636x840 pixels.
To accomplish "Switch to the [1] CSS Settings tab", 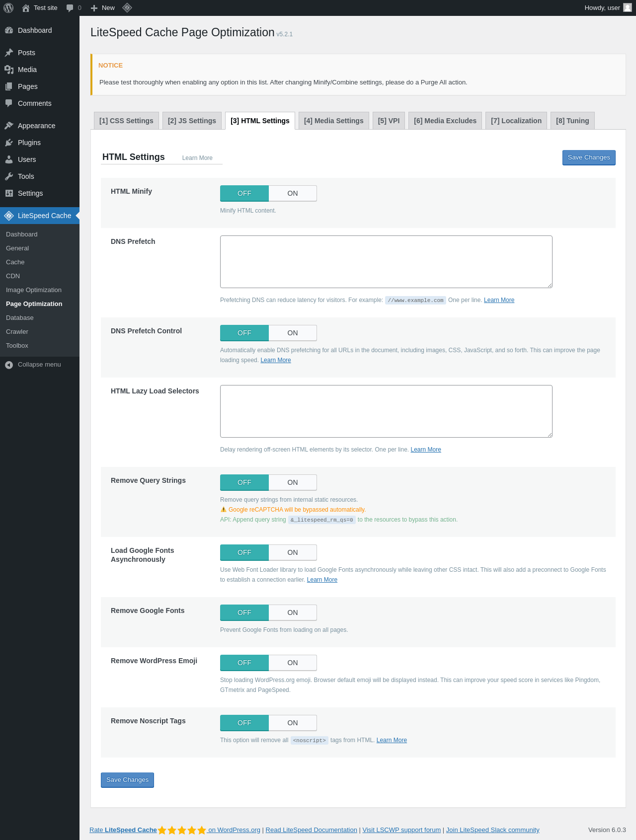I will click(126, 121).
